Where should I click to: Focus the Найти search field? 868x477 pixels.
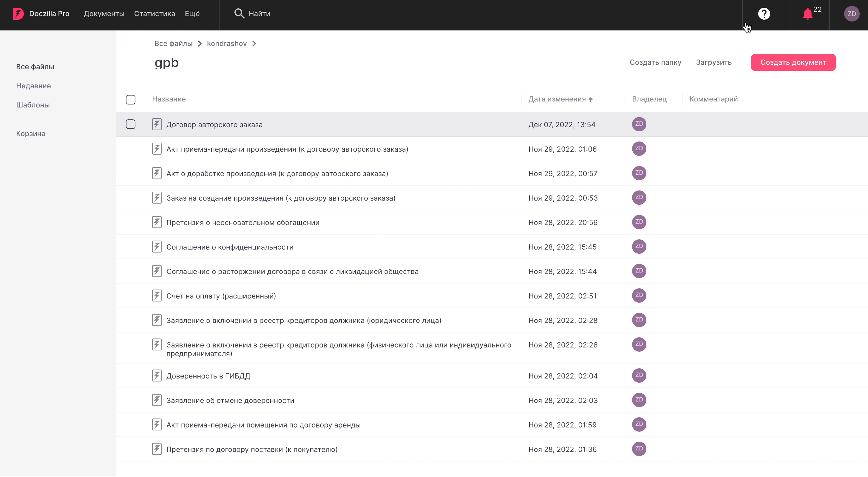click(x=260, y=13)
